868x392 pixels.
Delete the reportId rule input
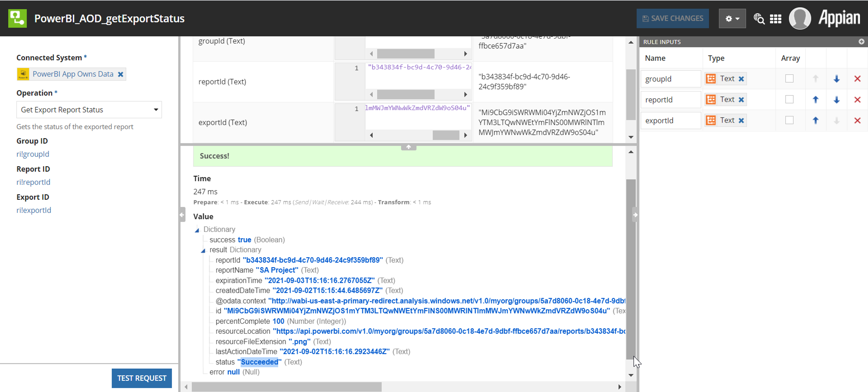tap(857, 100)
